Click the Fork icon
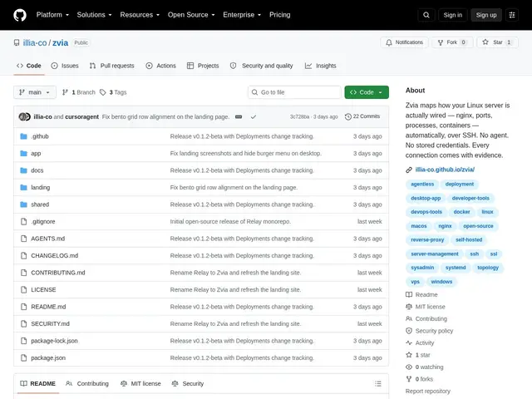 point(441,42)
